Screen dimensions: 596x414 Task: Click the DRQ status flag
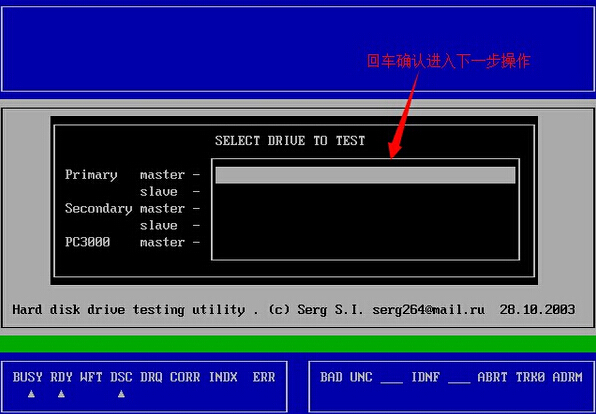click(x=151, y=377)
